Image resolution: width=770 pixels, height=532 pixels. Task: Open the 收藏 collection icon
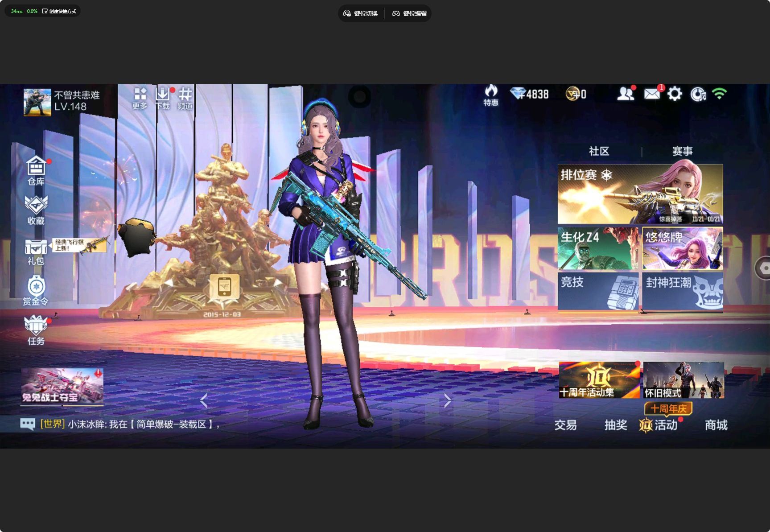point(36,210)
